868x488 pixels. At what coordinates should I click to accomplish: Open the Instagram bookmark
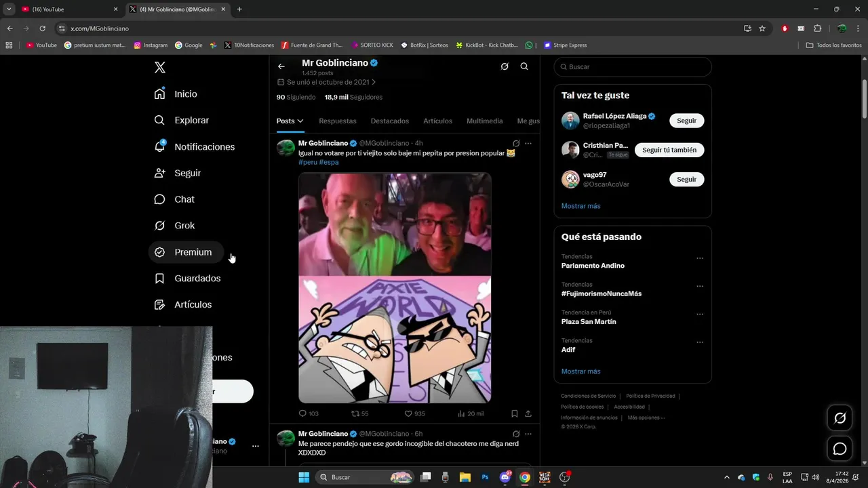[151, 45]
